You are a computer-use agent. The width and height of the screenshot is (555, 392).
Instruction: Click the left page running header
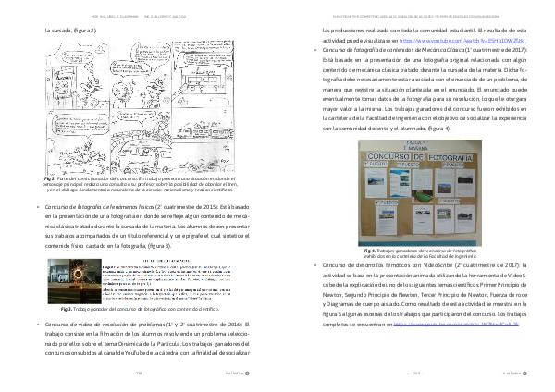(x=139, y=17)
